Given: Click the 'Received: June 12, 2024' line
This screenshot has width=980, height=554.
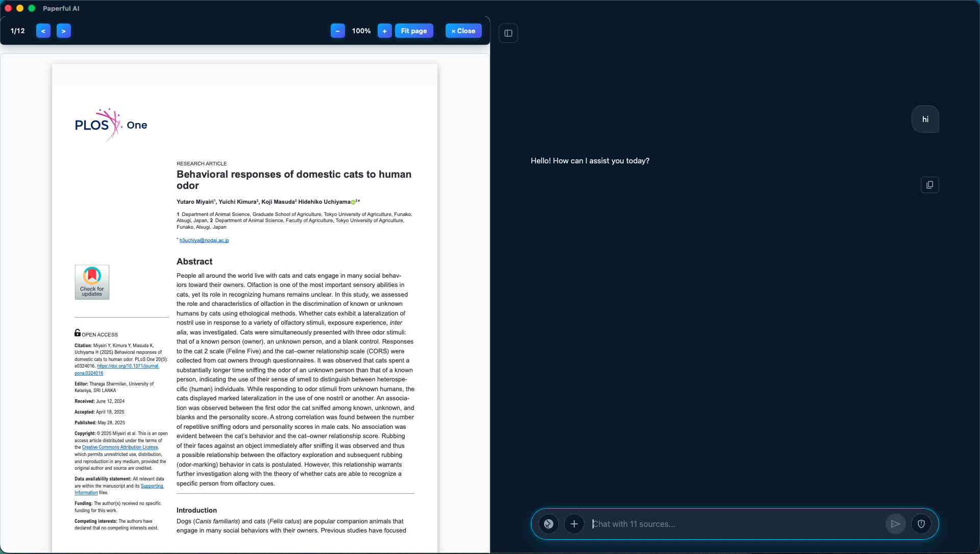Looking at the screenshot, I should (x=100, y=401).
